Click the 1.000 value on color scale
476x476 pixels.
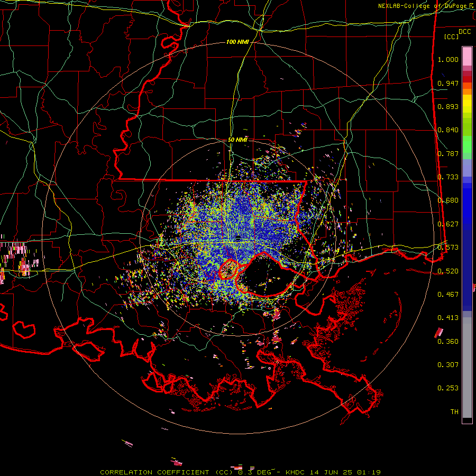pos(448,59)
